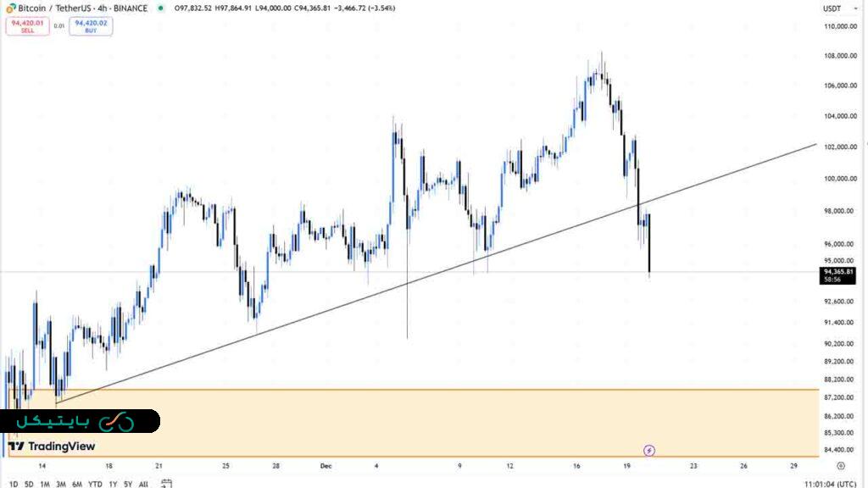Switch chart range to 1M
Viewport: 868px width, 488px height.
[x=45, y=484]
